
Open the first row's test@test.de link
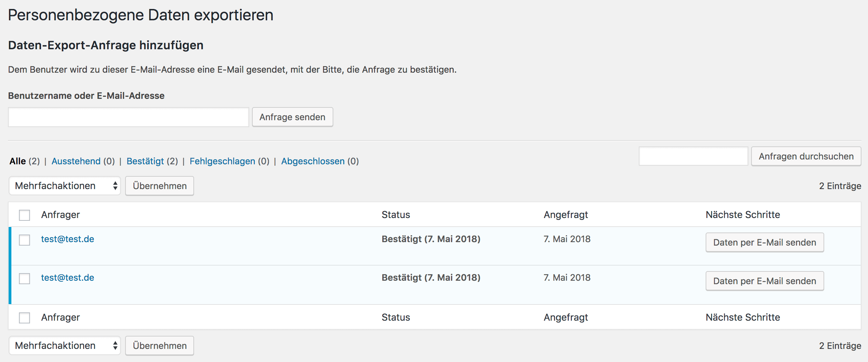(68, 239)
